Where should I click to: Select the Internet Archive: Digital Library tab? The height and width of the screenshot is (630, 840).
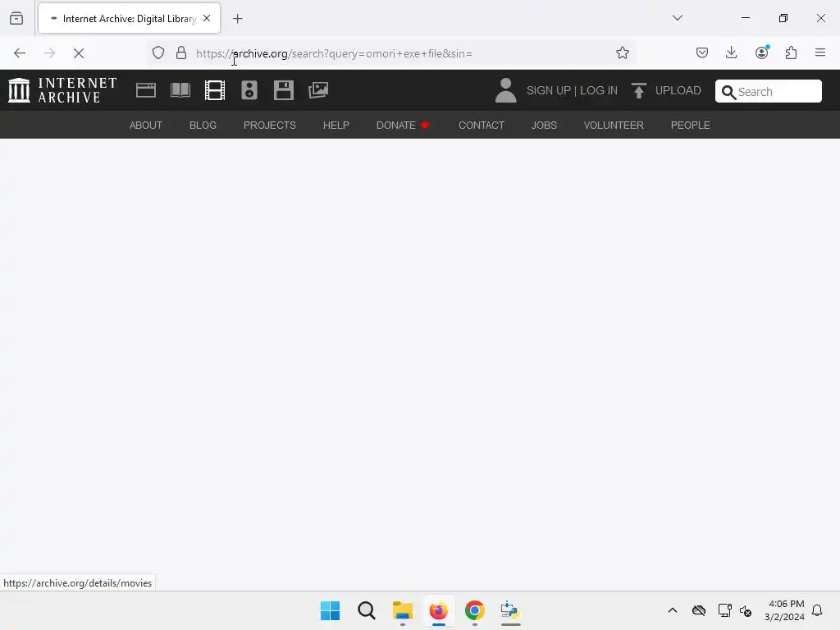tap(129, 18)
